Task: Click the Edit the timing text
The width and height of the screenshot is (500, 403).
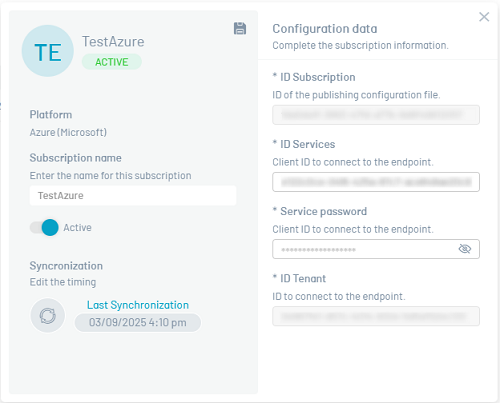Action: tap(63, 282)
